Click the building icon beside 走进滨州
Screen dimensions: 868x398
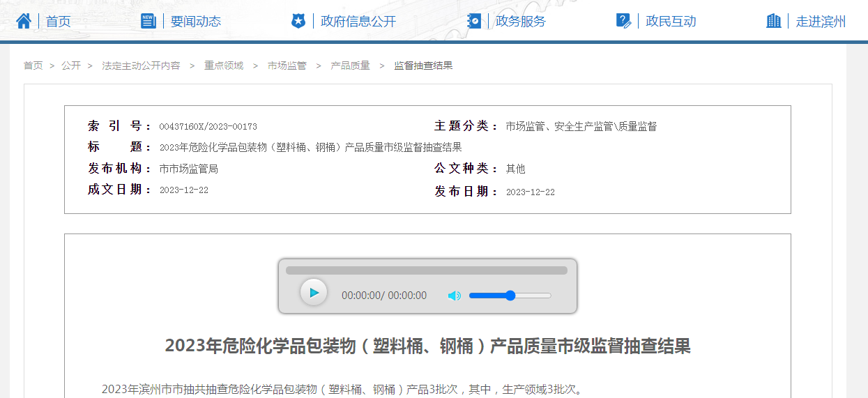(773, 21)
